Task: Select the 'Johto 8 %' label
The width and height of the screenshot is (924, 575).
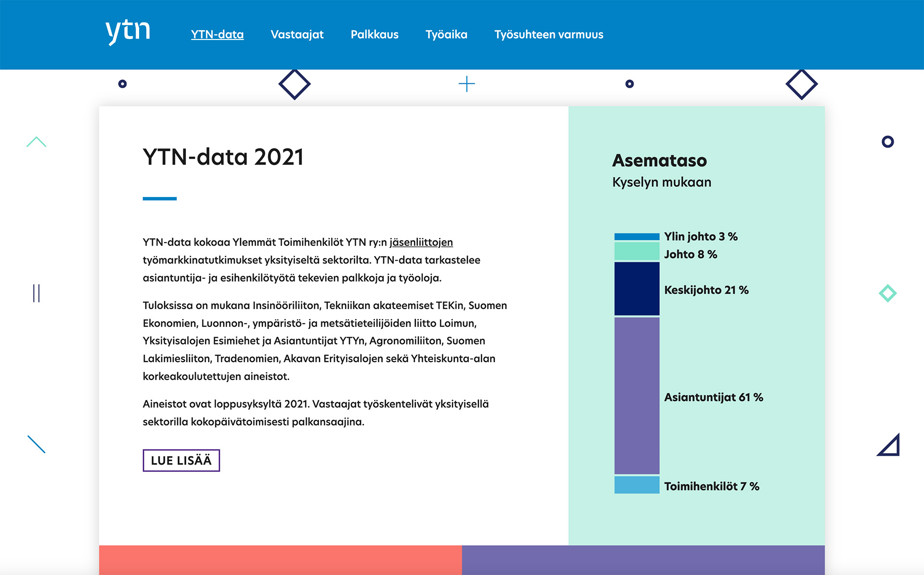Action: [x=691, y=254]
